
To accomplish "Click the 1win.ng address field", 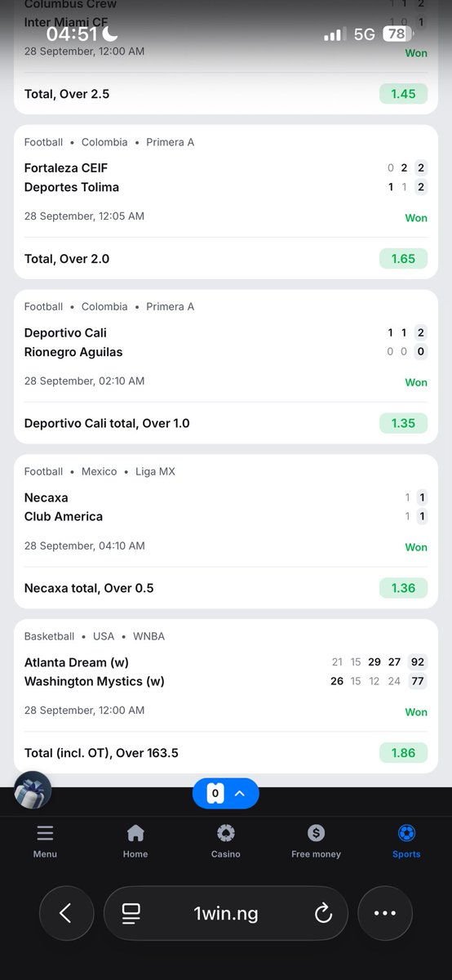I will 226,913.
